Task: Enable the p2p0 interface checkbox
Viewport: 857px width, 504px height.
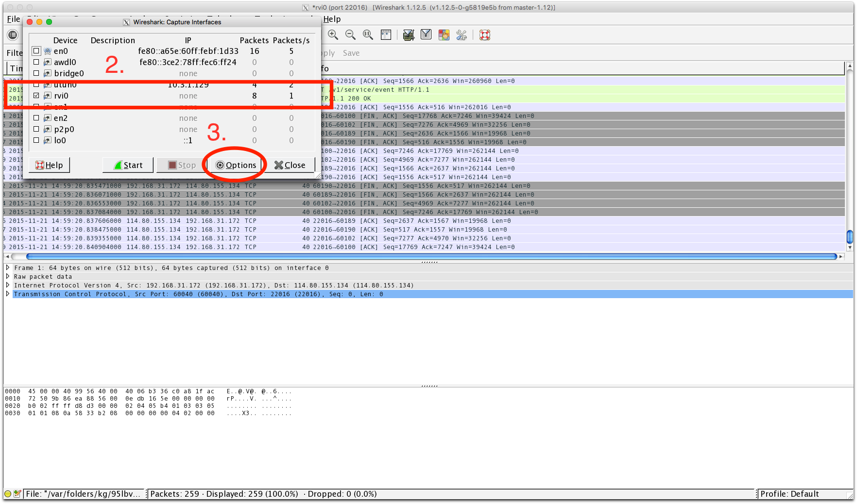Action: (x=36, y=129)
